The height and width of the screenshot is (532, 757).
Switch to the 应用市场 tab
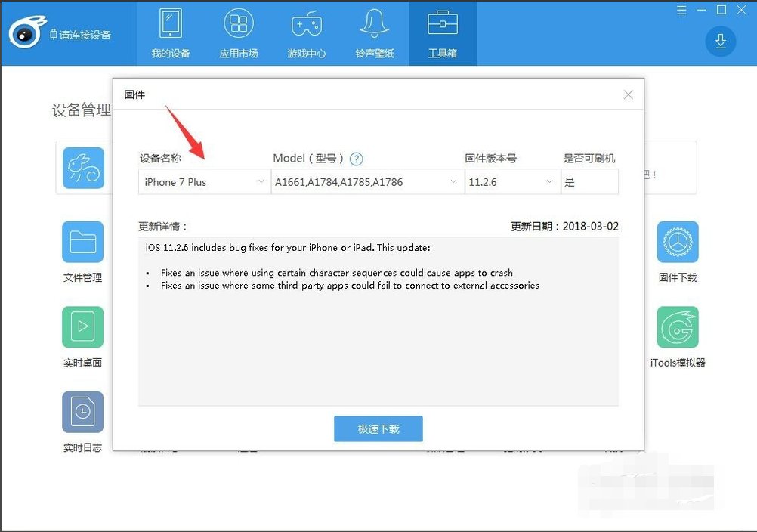pos(238,32)
